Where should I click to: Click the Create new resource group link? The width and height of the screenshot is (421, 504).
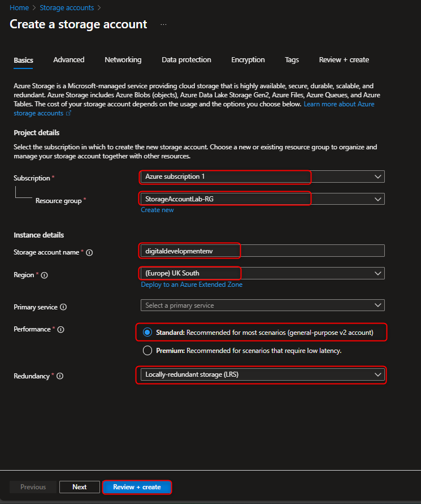coord(157,209)
